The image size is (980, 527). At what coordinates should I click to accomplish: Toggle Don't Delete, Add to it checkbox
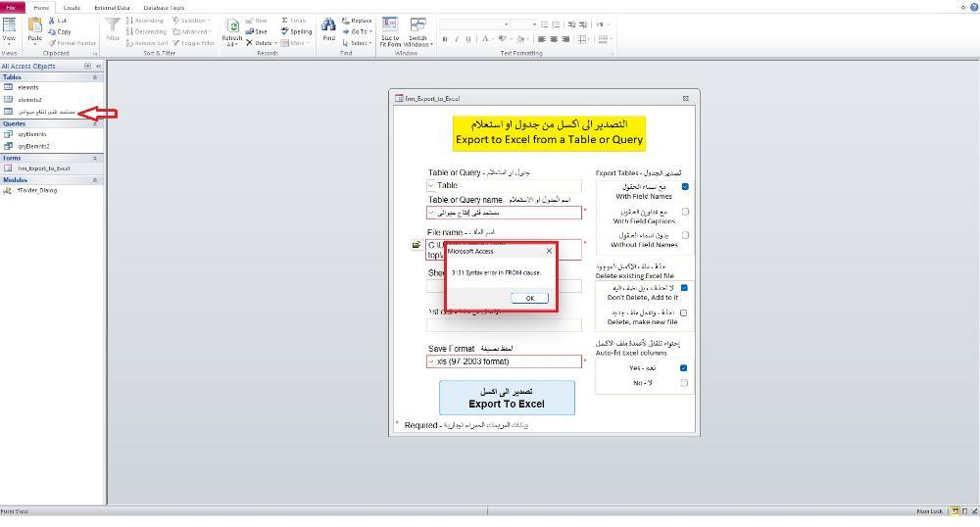(x=684, y=288)
